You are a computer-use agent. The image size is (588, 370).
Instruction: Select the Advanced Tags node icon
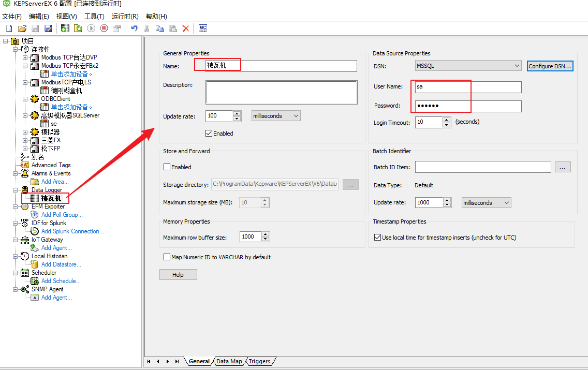[x=25, y=165]
